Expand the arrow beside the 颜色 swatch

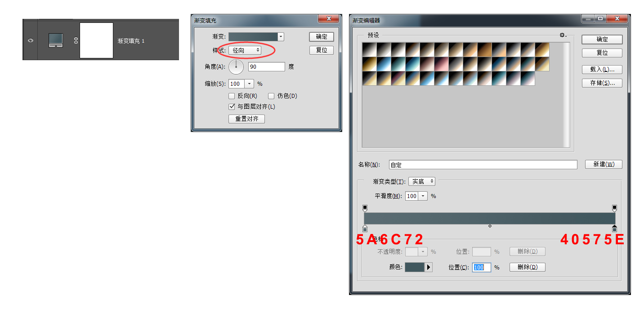[429, 267]
